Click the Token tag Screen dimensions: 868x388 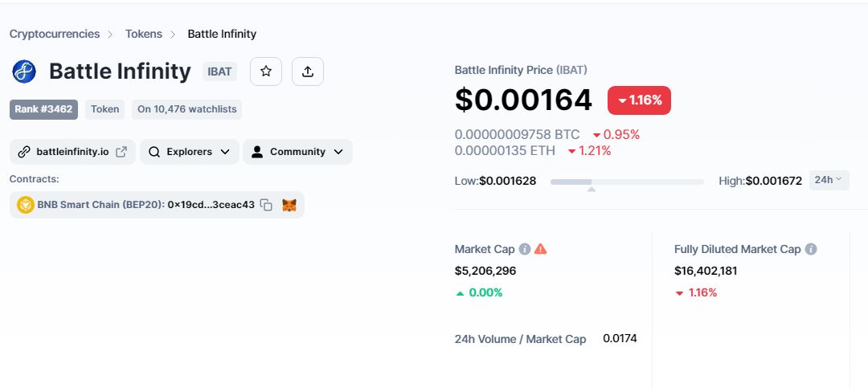104,109
